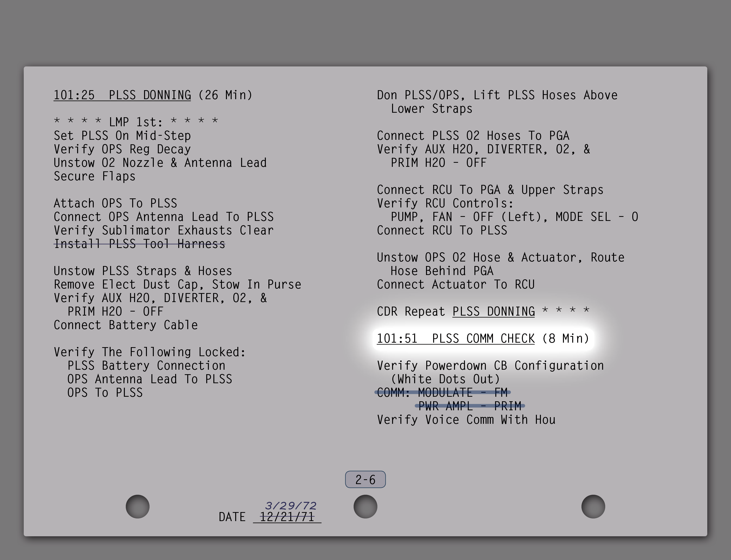The height and width of the screenshot is (560, 731).
Task: Click the 101:25 PLSS DONNING heading
Action: (153, 95)
